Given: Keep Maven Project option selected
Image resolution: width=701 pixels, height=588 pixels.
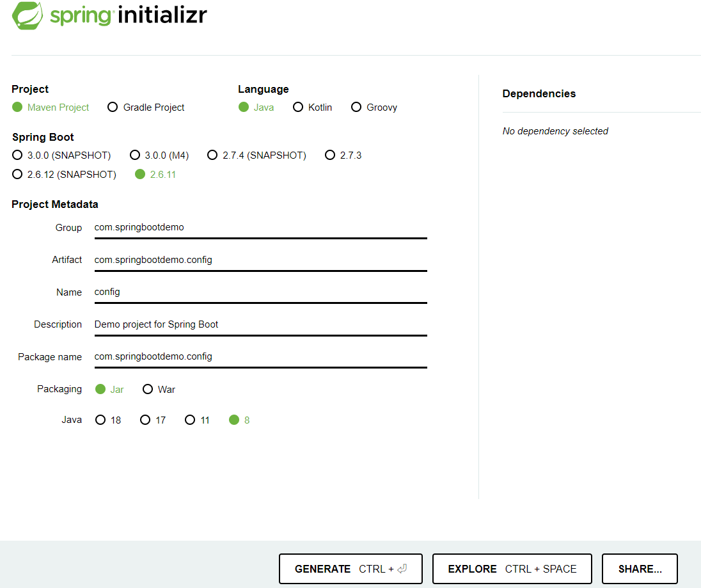Looking at the screenshot, I should pos(17,107).
